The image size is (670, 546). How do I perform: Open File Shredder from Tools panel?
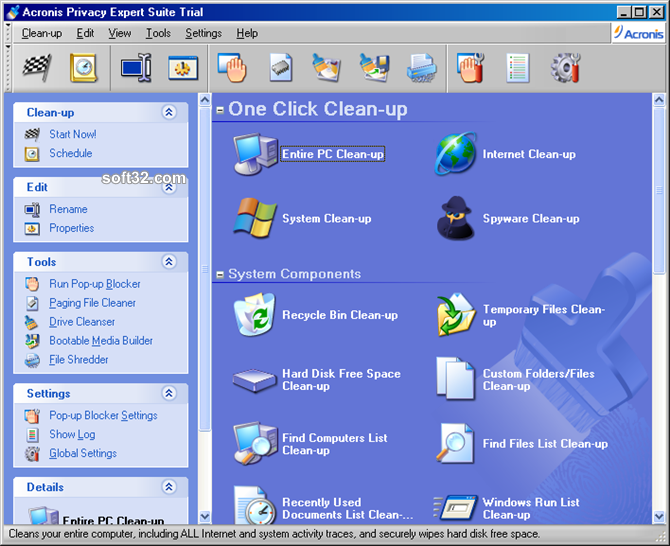click(79, 360)
